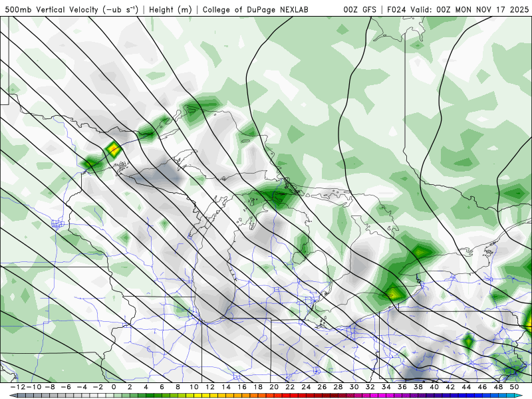Image resolution: width=532 pixels, height=399 pixels.
Task: Click the "44" label on the color scale
Action: [466, 387]
